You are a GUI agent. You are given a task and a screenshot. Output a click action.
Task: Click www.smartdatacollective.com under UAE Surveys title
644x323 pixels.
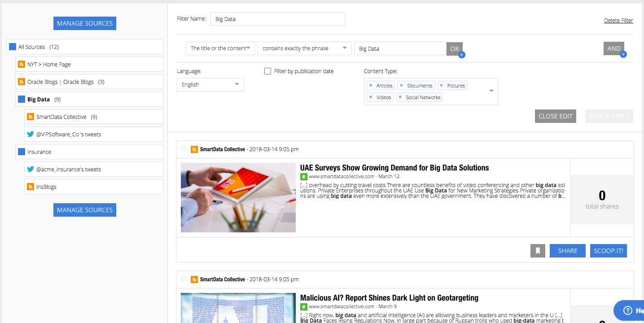342,176
